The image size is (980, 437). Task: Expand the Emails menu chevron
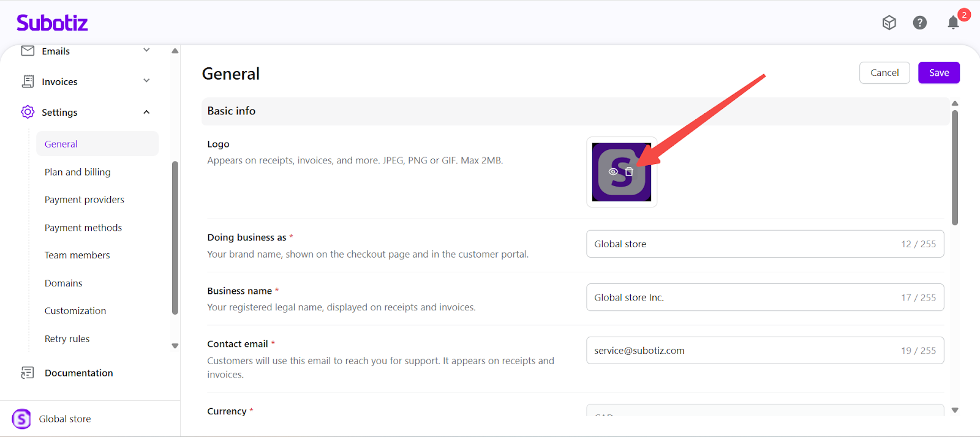pos(146,50)
